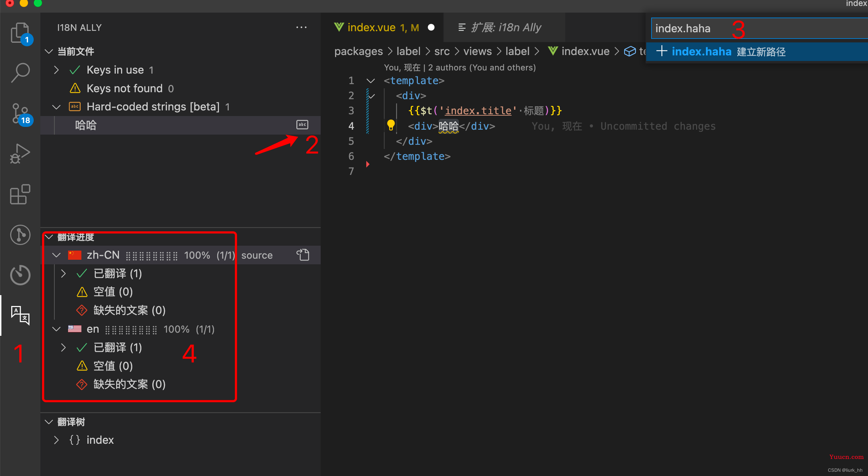868x476 pixels.
Task: Click the lightbulb quick-fix icon on line 4
Action: pyautogui.click(x=390, y=125)
